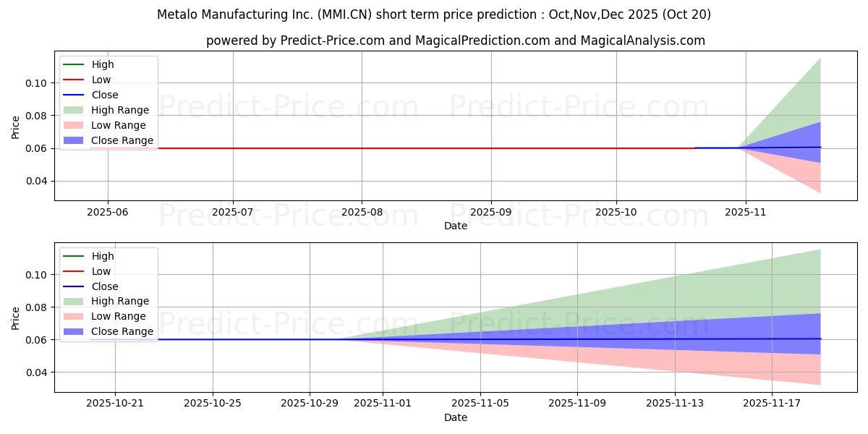
Task: Click the red Low line marker in top legend
Action: pyautogui.click(x=74, y=80)
